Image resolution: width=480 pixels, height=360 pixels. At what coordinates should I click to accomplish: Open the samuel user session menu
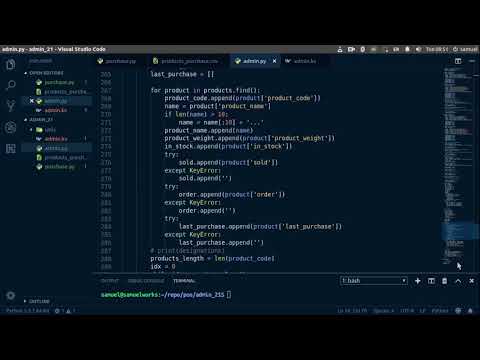465,49
